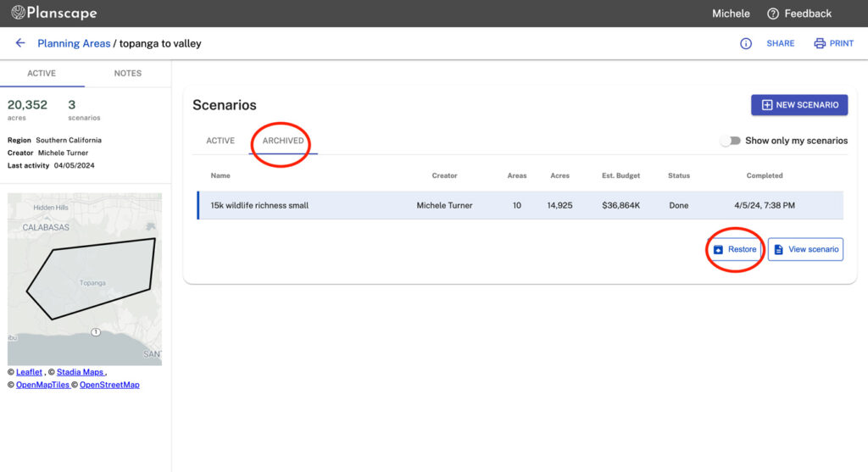Click the back arrow icon
This screenshot has height=472, width=868.
[x=20, y=43]
